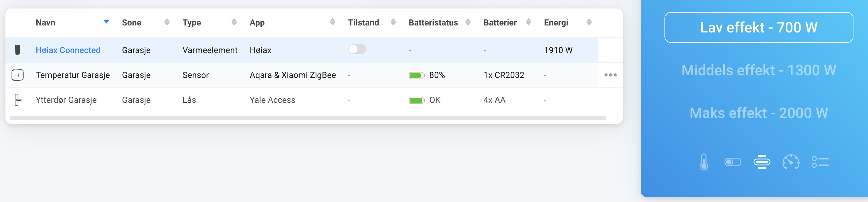Click the Ytterdør Garasje door lock icon
Viewport: 868px width, 202px height.
point(18,100)
